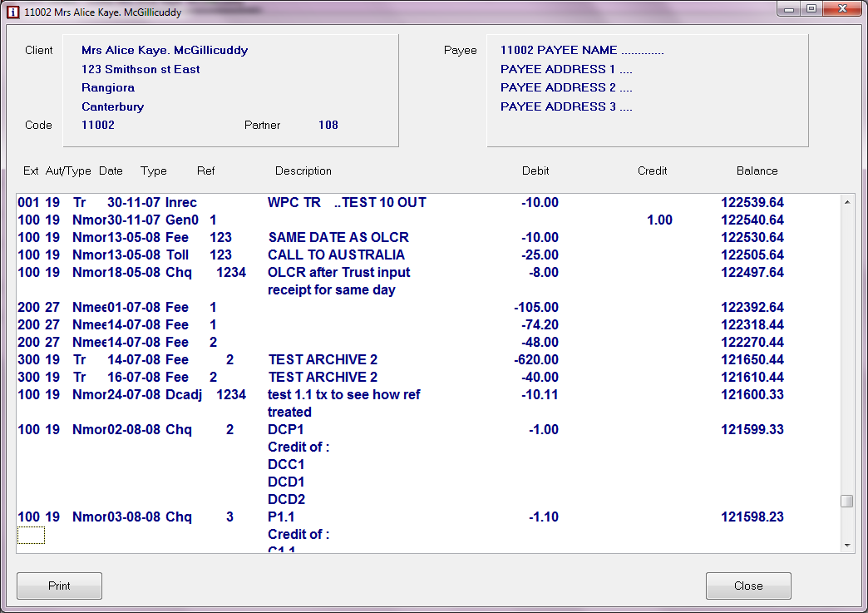Viewport: 868px width, 613px height.
Task: Click the client name Mrs Alice Kaye. McGillicuddy
Action: pyautogui.click(x=165, y=50)
